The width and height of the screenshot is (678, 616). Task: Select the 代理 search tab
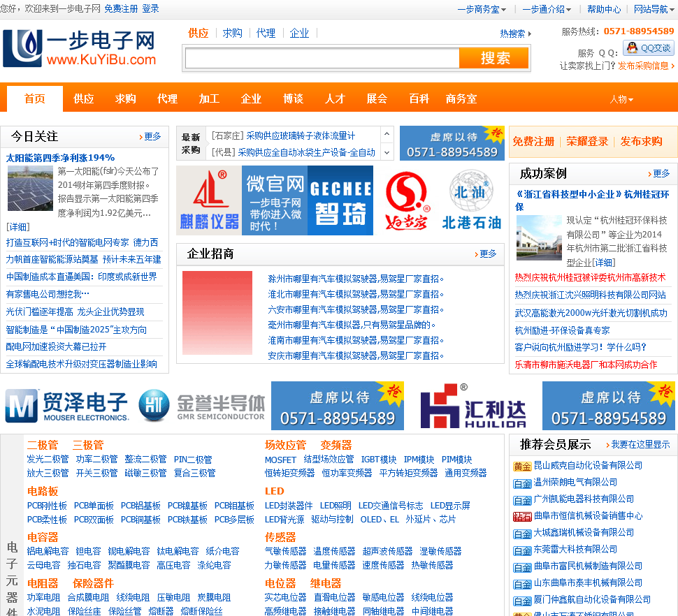coord(266,34)
